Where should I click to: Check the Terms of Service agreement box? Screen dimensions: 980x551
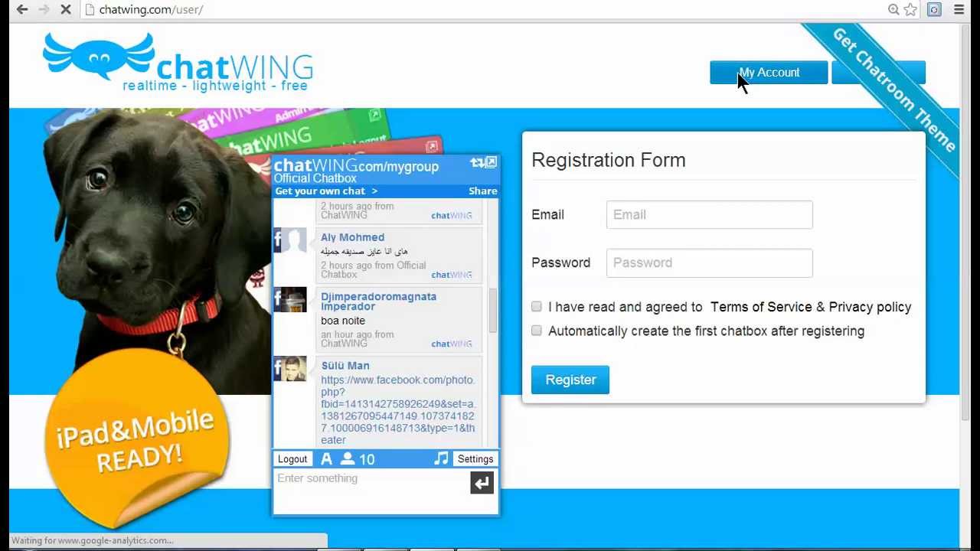pyautogui.click(x=537, y=307)
